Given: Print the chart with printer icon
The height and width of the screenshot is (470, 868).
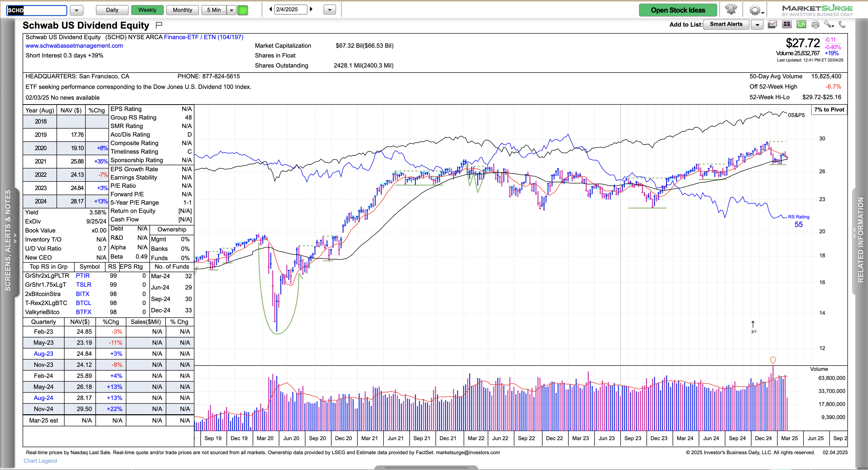Looking at the screenshot, I should 815,24.
